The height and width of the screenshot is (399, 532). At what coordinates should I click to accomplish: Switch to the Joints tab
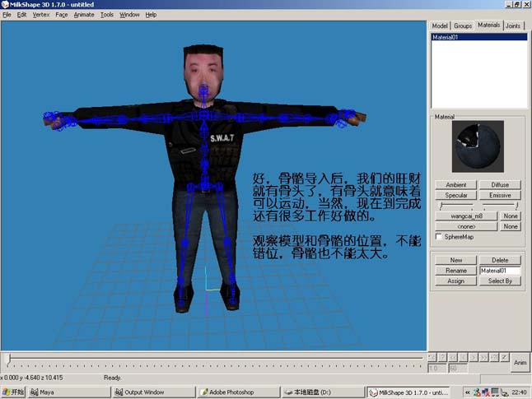[513, 26]
